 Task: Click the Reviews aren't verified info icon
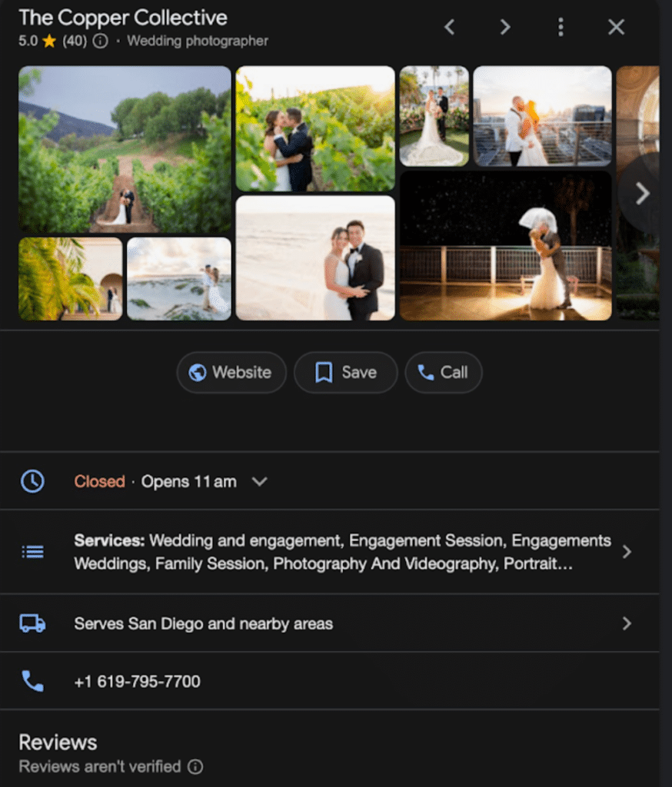coord(195,766)
